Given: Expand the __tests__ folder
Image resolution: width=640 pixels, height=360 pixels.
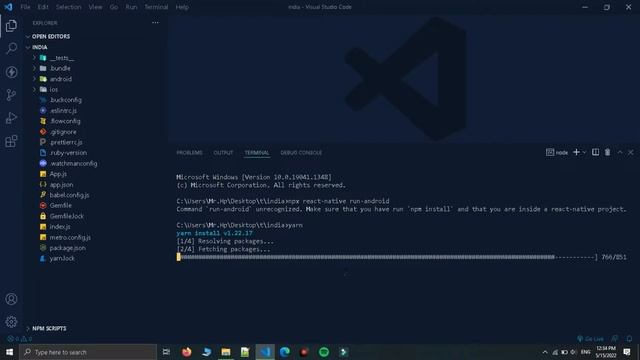Looking at the screenshot, I should [x=62, y=58].
